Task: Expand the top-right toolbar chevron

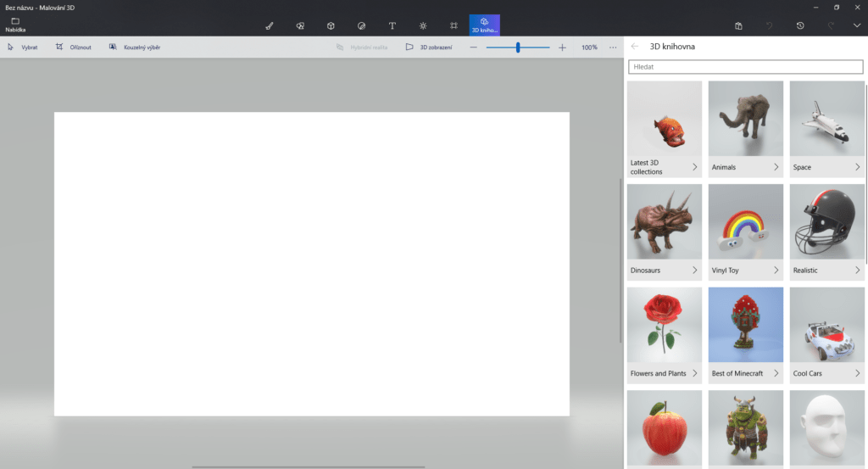Action: [x=856, y=25]
